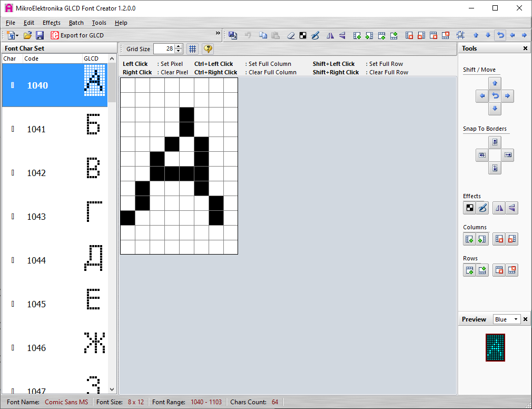The width and height of the screenshot is (532, 409).
Task: Select character code 1041 in the list
Action: 55,129
